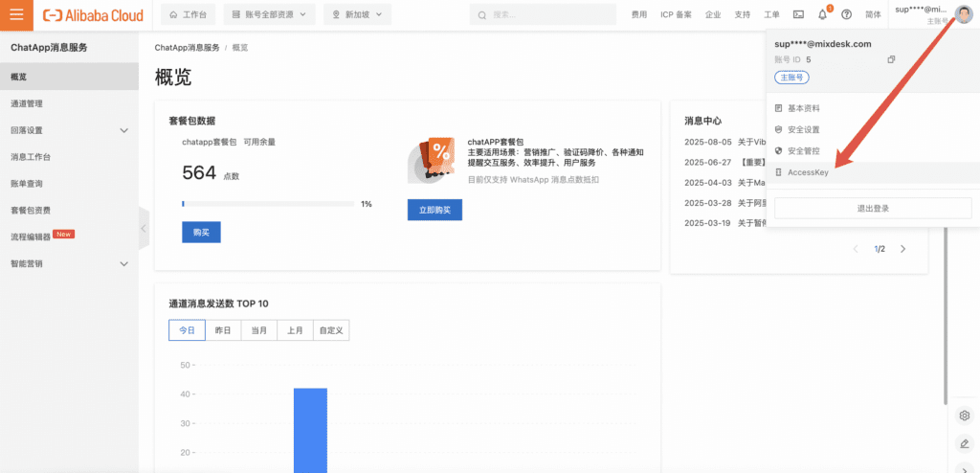
Task: Open the hamburger navigation menu
Action: click(x=16, y=15)
